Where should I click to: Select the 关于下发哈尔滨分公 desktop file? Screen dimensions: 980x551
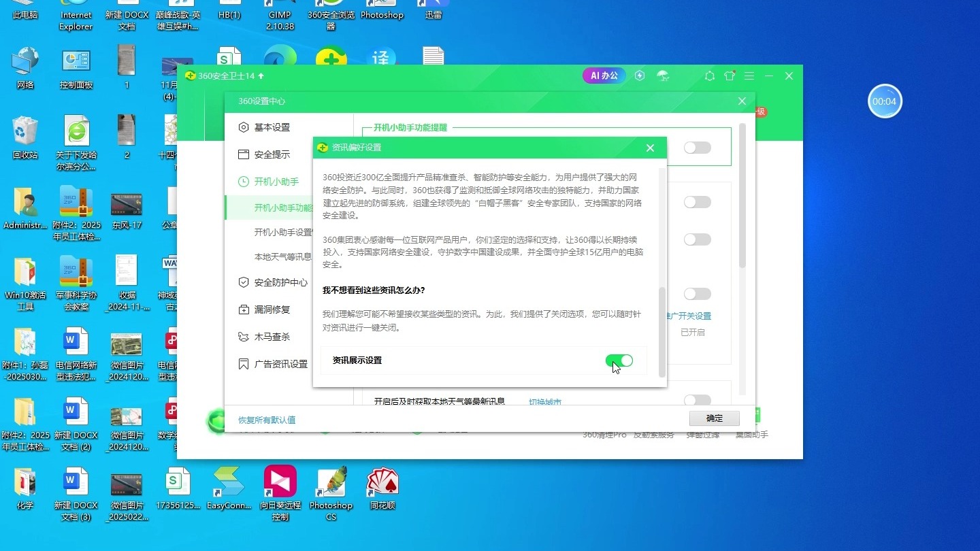tap(76, 143)
